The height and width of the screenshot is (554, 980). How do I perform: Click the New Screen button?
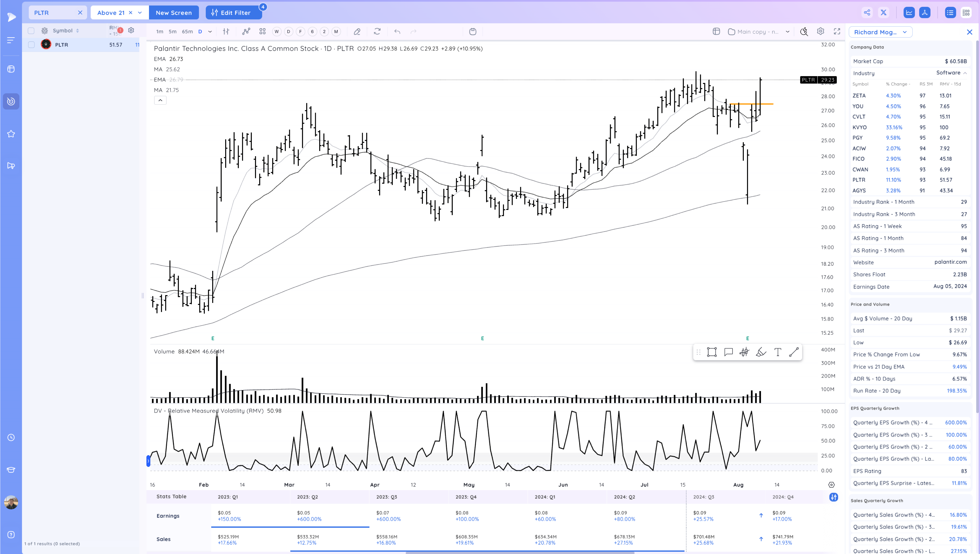(173, 12)
